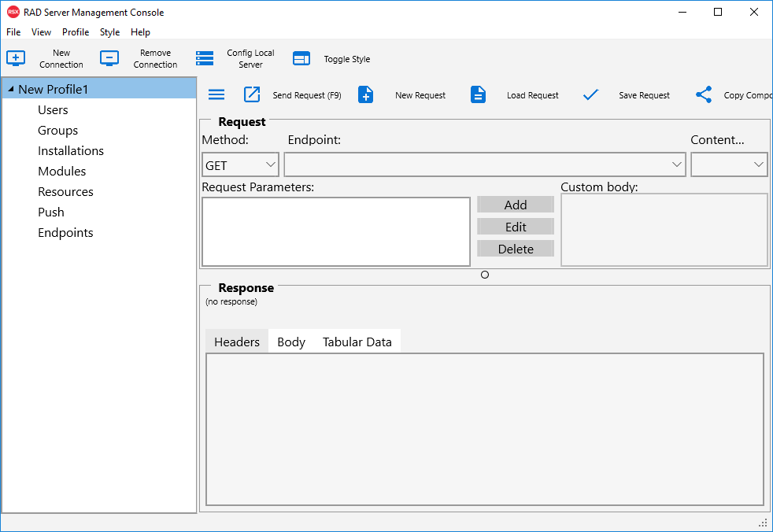Click the Send Request arrow icon
Viewport: 773px width, 532px height.
click(x=252, y=94)
